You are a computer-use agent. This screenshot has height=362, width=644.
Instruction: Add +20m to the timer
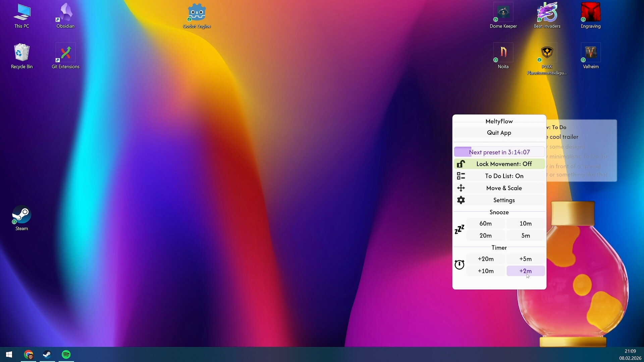coord(485,259)
